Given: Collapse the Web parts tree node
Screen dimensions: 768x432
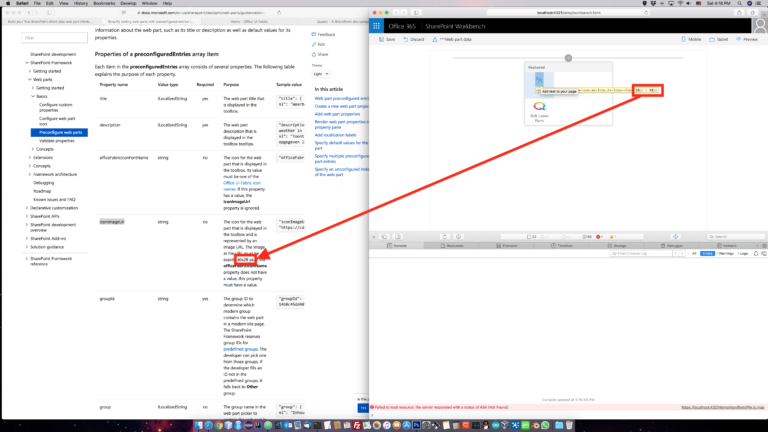Looking at the screenshot, I should pos(30,79).
